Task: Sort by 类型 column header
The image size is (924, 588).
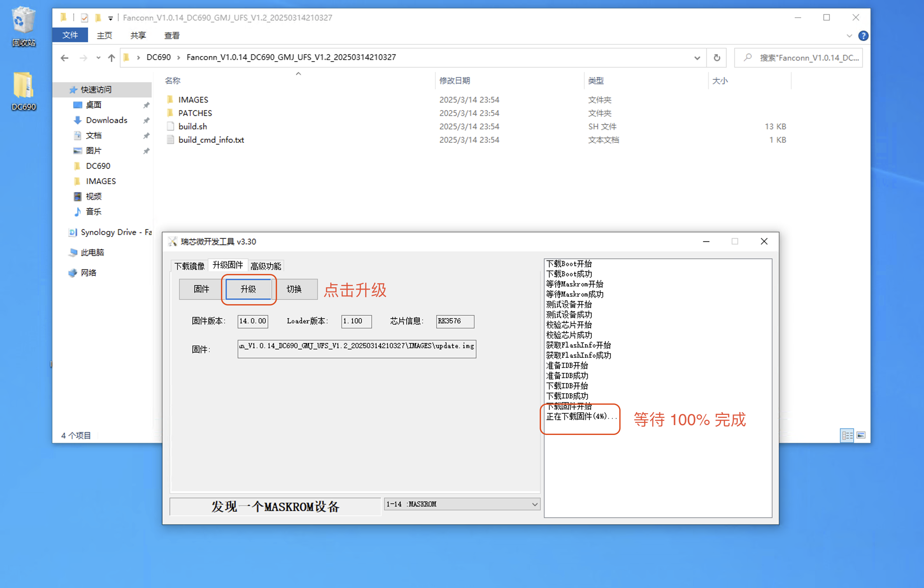Action: 595,80
